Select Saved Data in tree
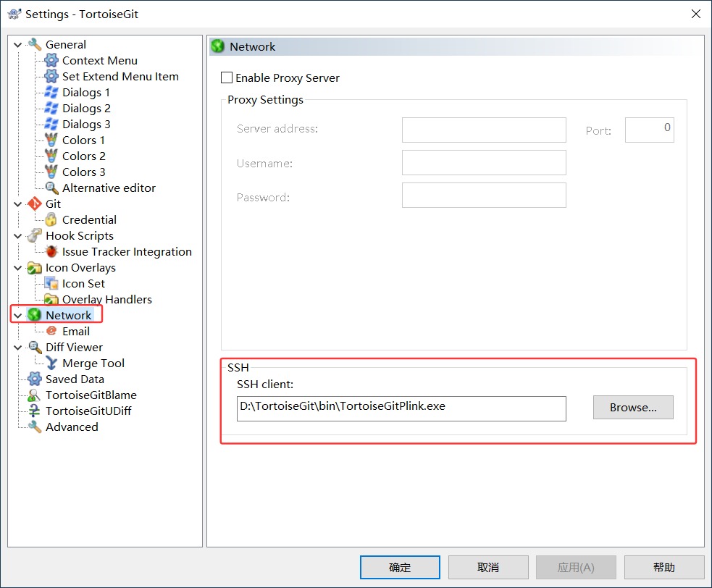Viewport: 712px width, 588px height. click(x=75, y=379)
